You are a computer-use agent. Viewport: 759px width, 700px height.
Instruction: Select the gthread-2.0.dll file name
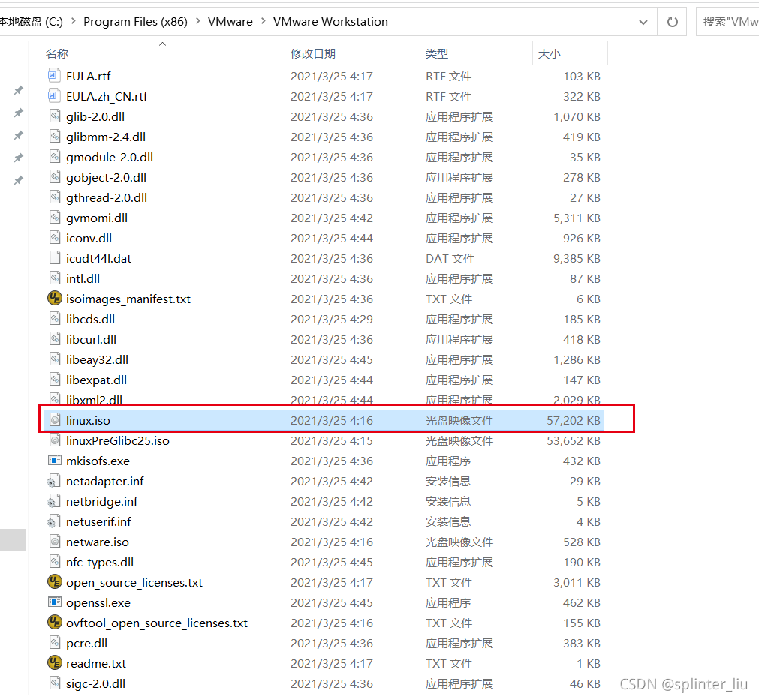point(107,198)
